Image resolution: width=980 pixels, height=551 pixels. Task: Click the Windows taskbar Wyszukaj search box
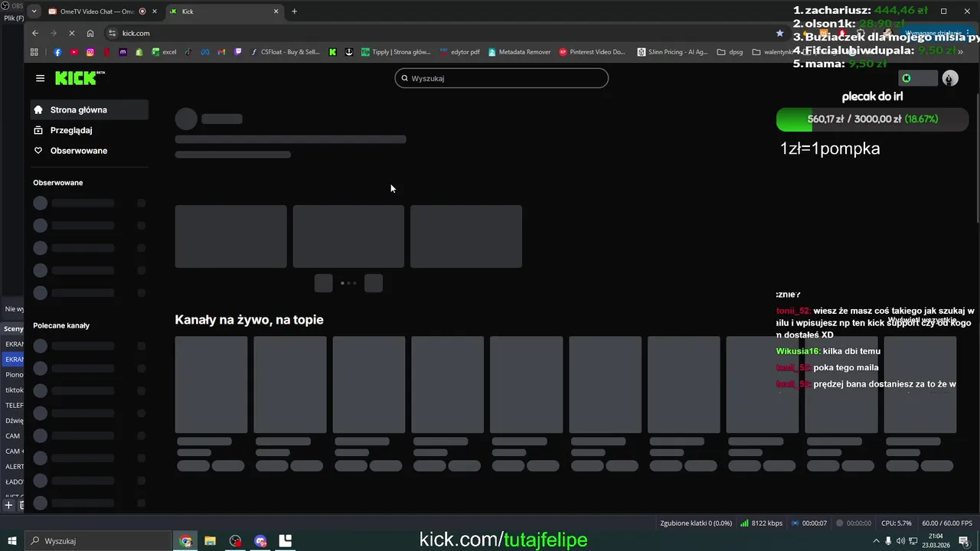pyautogui.click(x=97, y=541)
